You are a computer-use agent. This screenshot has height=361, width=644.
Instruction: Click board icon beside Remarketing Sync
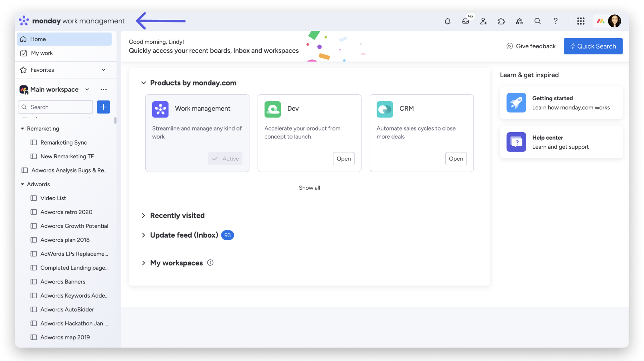click(34, 142)
